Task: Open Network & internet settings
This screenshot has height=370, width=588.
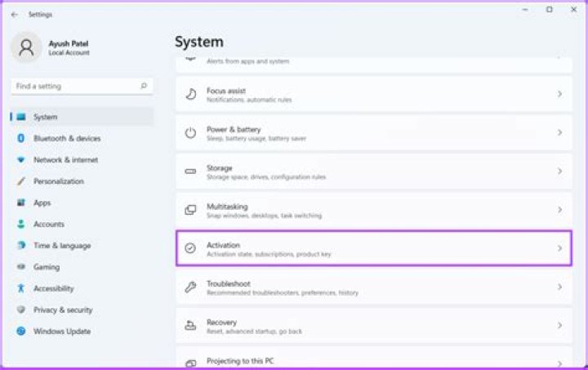Action: point(65,160)
